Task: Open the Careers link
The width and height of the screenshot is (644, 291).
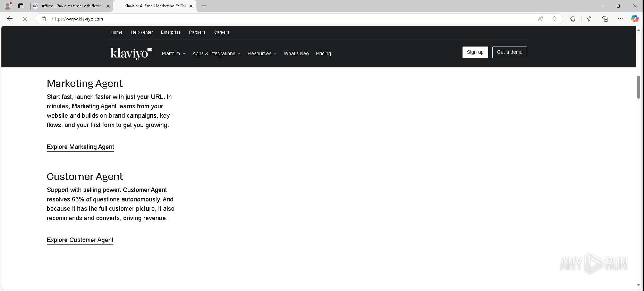Action: pos(221,32)
